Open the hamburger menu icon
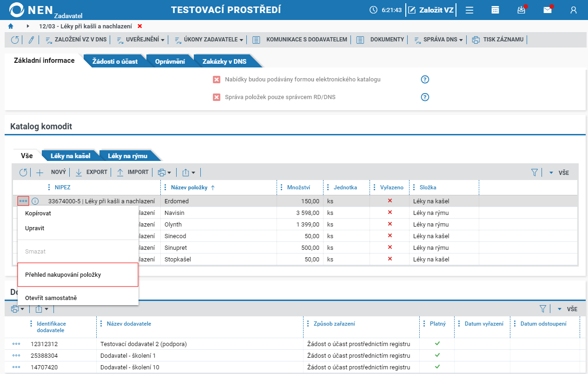This screenshot has height=374, width=588. (469, 10)
